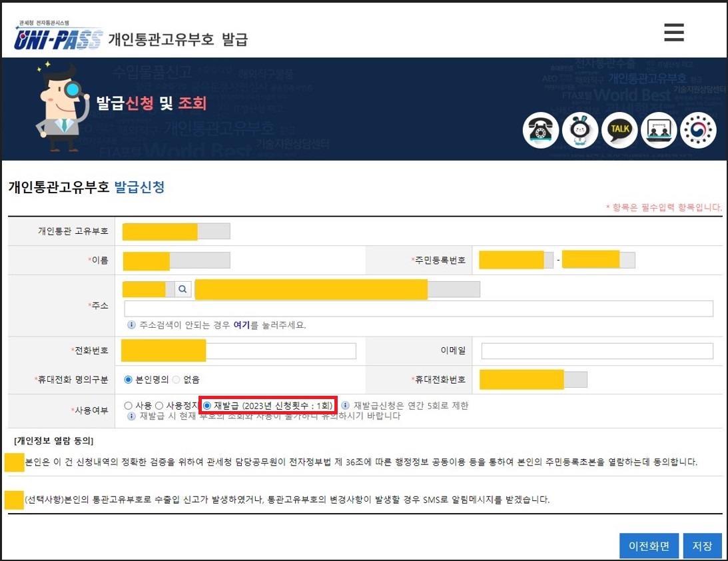
Task: Open the hamburger menu
Action: coord(673,32)
